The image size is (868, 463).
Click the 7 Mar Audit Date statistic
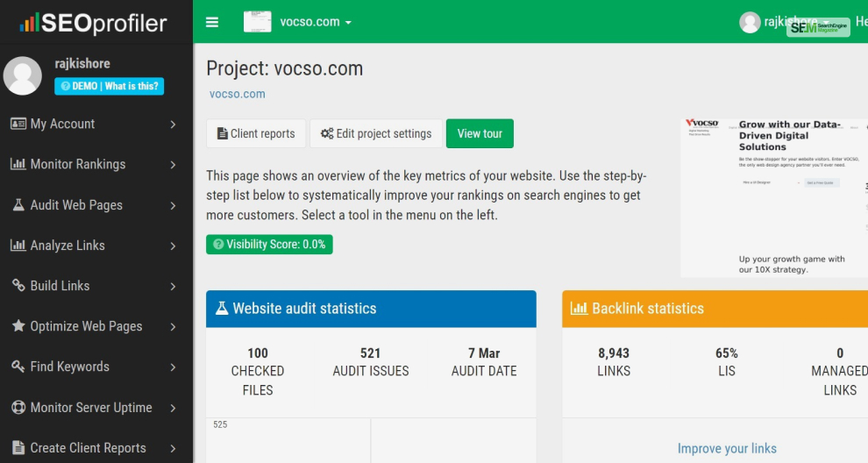[x=484, y=361]
